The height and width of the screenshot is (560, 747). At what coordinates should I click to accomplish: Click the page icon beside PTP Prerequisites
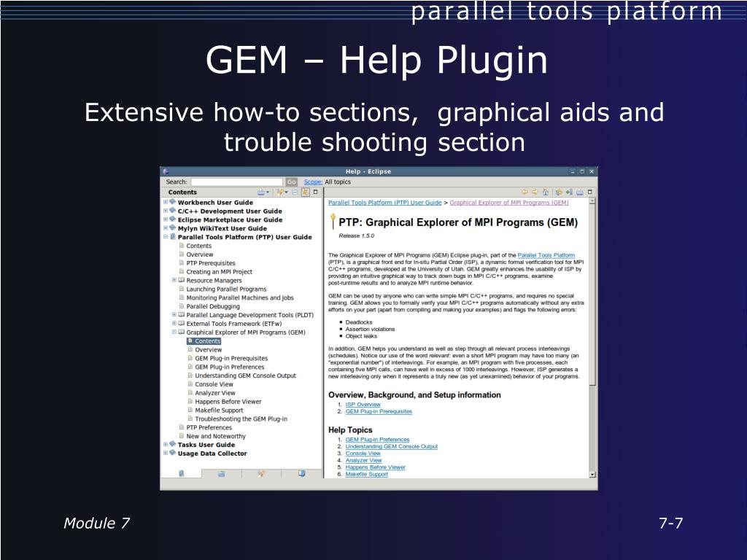182,262
